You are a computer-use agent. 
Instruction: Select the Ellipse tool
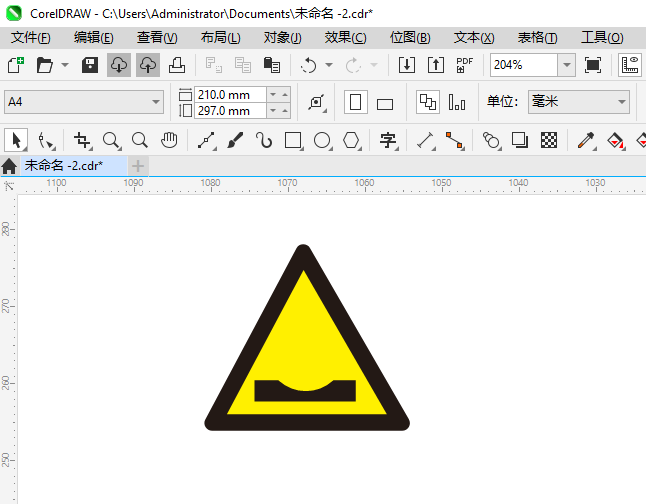[x=322, y=140]
